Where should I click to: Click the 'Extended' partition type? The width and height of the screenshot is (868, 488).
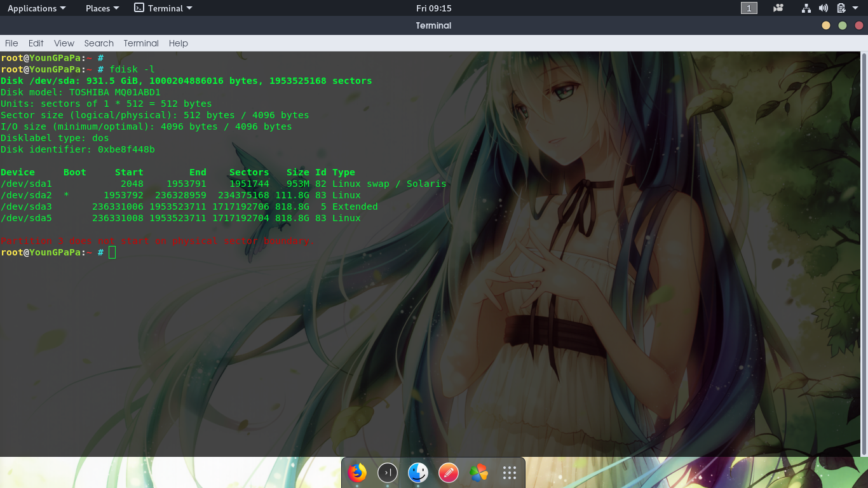pos(355,207)
